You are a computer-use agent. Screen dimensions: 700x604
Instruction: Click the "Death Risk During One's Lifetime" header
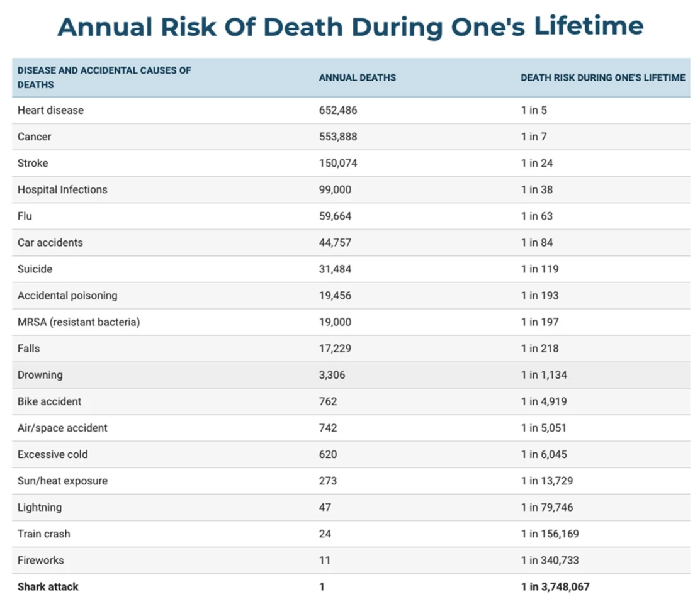pos(602,77)
